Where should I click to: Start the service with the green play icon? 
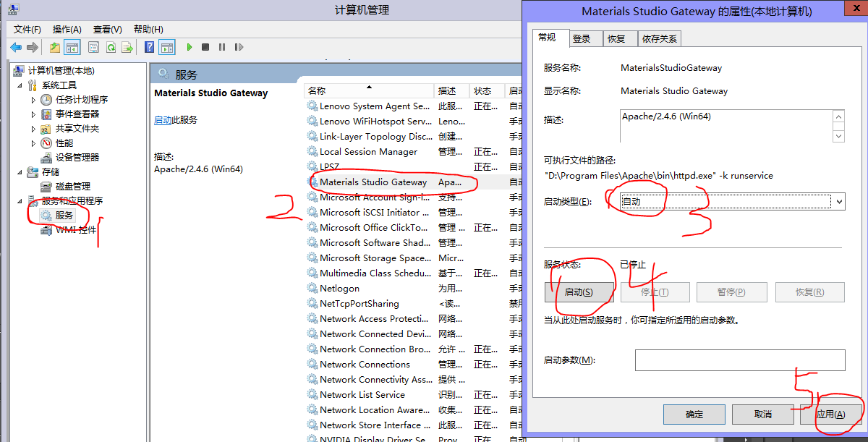coord(190,47)
